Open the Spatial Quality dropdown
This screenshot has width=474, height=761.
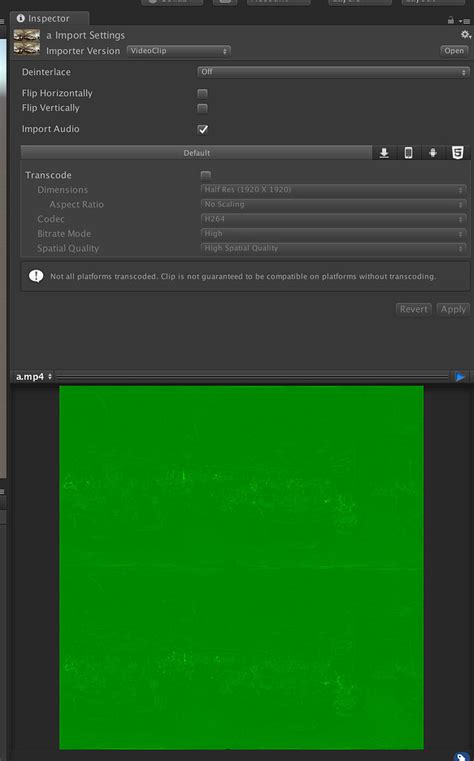click(333, 248)
